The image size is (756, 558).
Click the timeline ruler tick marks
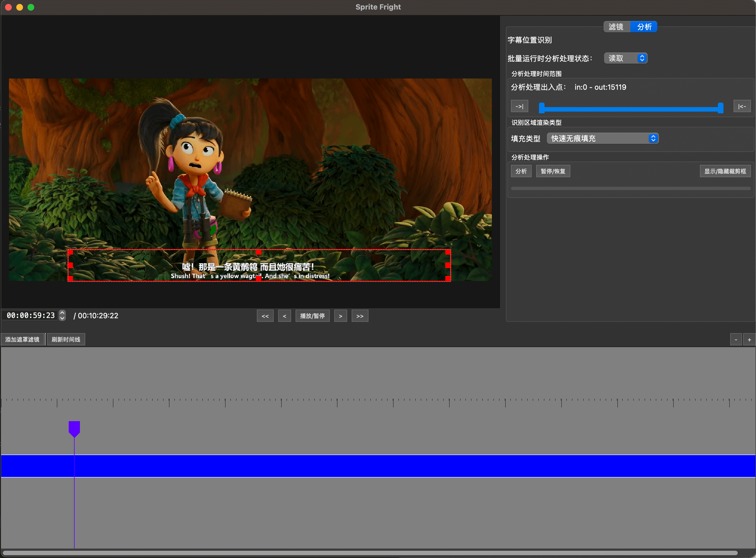point(378,402)
